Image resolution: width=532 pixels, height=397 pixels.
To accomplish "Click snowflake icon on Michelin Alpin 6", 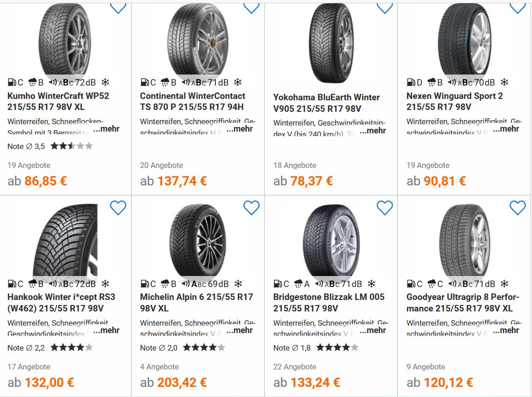I will tap(238, 284).
